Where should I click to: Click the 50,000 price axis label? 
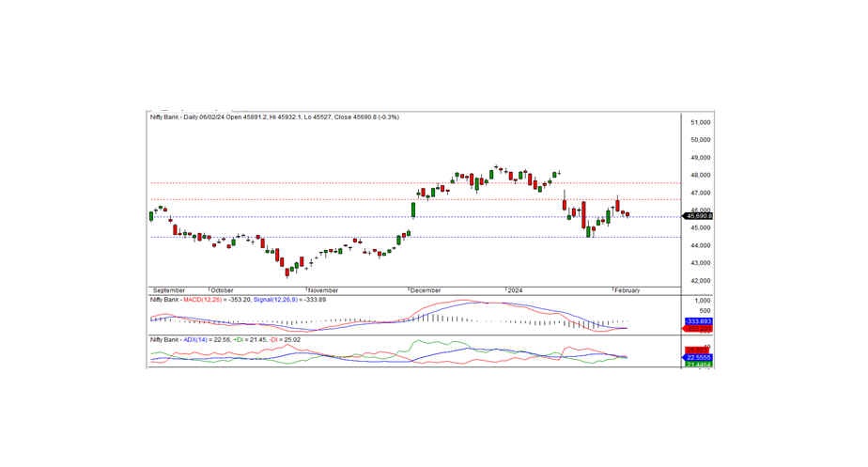click(700, 140)
